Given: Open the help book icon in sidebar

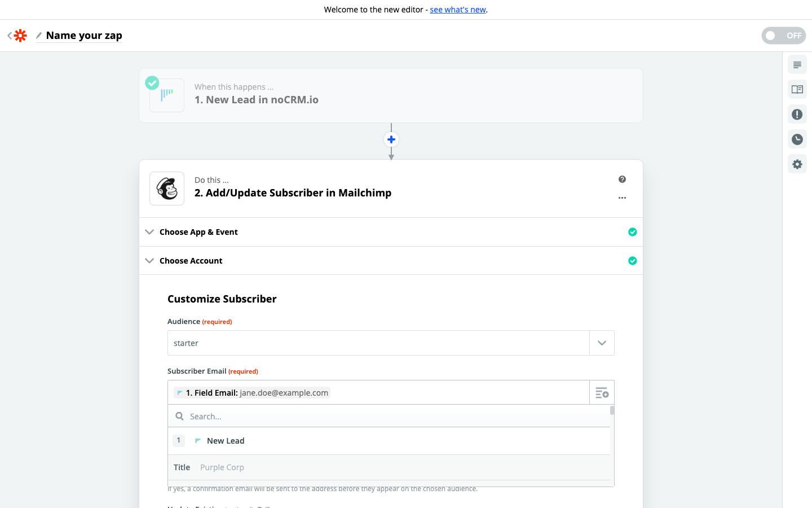Looking at the screenshot, I should click(797, 90).
